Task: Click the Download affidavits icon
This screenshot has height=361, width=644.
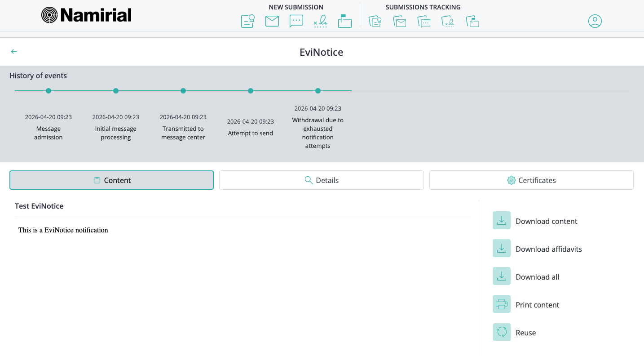Action: coord(502,248)
